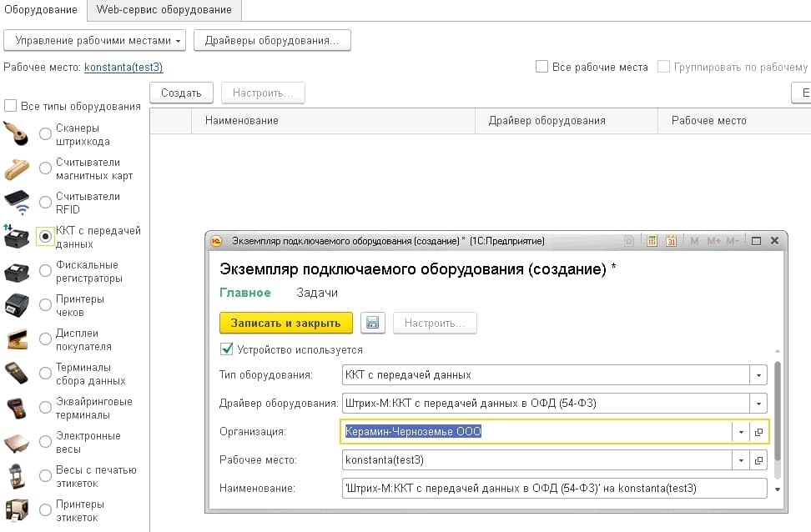Click the magnetic card reader icon
This screenshot has height=532, width=811.
[17, 168]
